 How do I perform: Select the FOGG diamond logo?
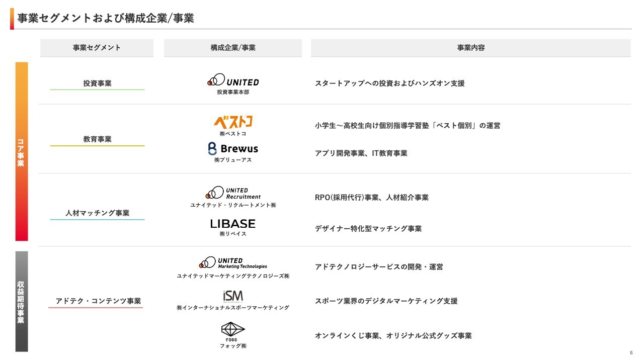(233, 330)
